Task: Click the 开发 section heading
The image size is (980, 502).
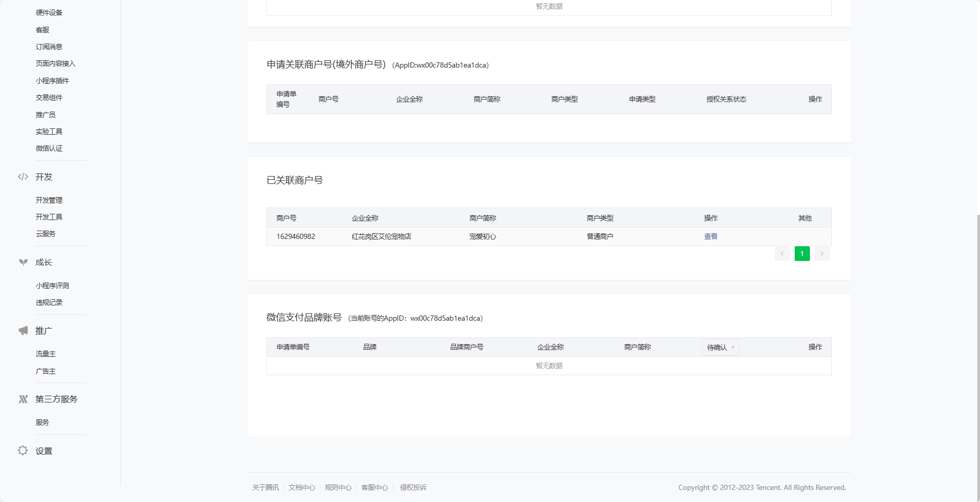Action: point(44,177)
